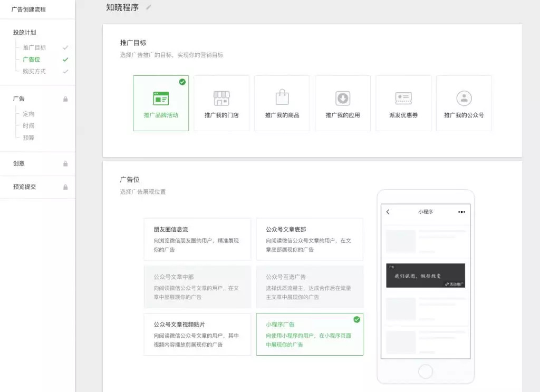
Task: Select the 派发优惠券 coupon icon
Action: 403,97
